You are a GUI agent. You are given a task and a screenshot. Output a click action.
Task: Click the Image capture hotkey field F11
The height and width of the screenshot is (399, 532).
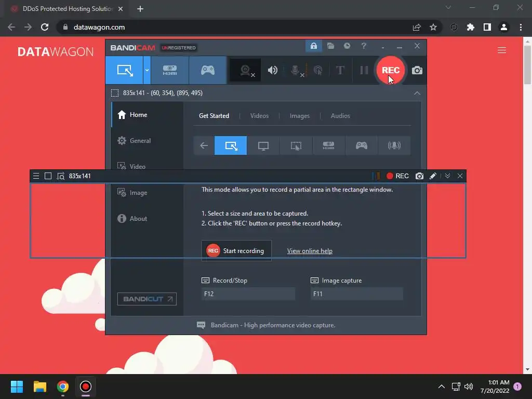[356, 294]
